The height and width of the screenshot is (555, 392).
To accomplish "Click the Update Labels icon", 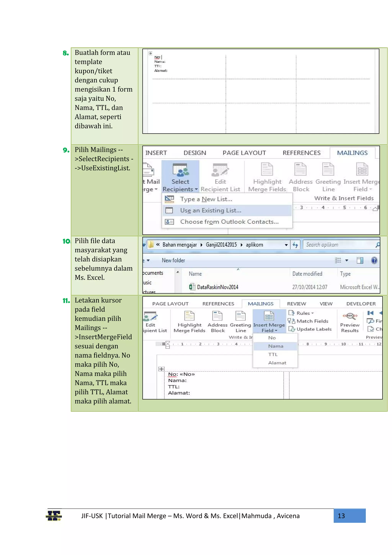I will pos(292,329).
